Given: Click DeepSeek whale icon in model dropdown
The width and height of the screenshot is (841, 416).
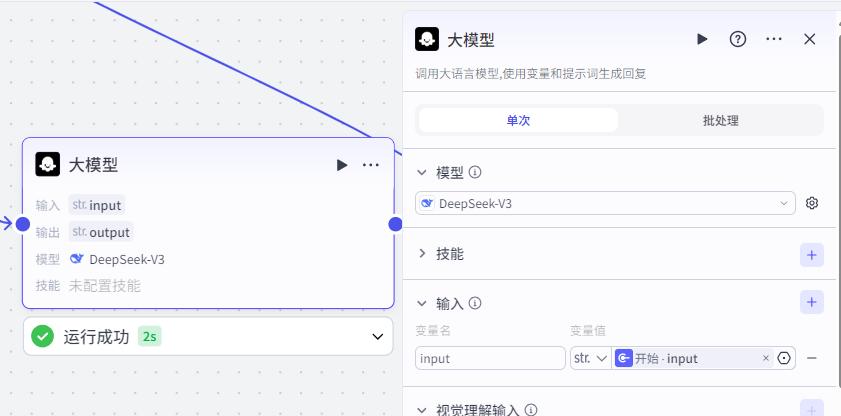Looking at the screenshot, I should pos(427,203).
